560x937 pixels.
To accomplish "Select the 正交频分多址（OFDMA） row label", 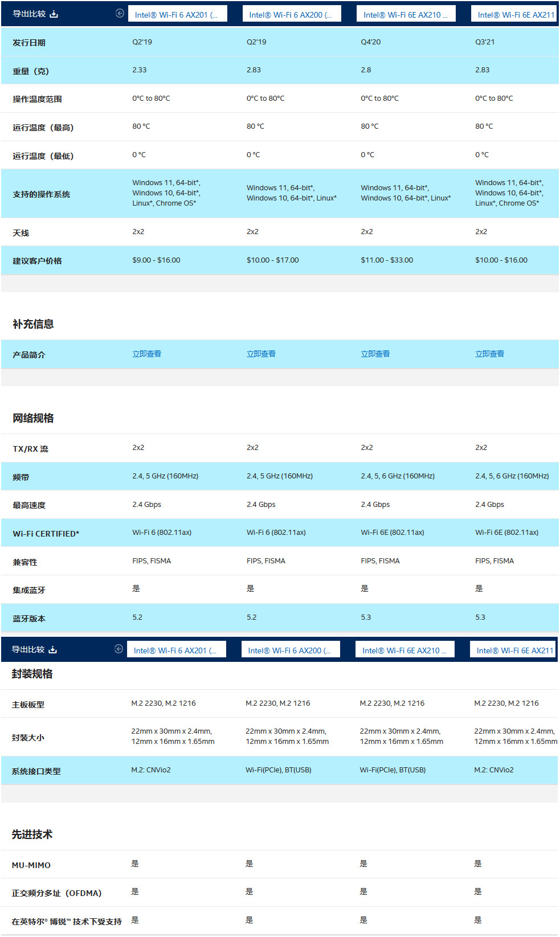I will tap(56, 893).
